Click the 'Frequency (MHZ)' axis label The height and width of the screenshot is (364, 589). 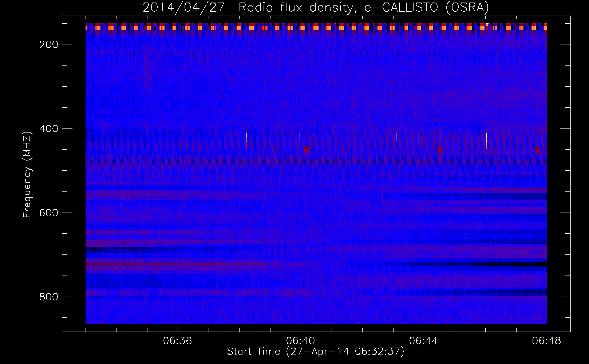pos(27,174)
